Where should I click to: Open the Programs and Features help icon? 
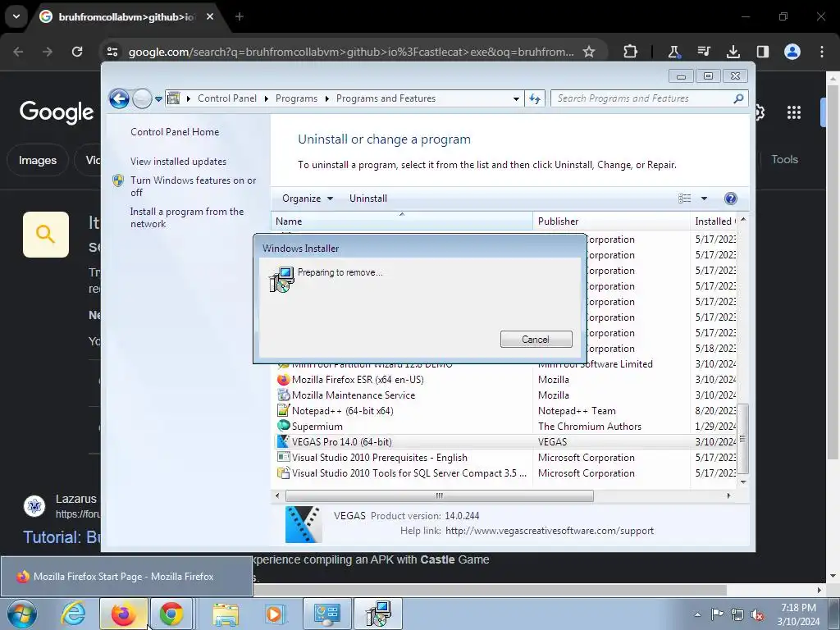coord(730,199)
